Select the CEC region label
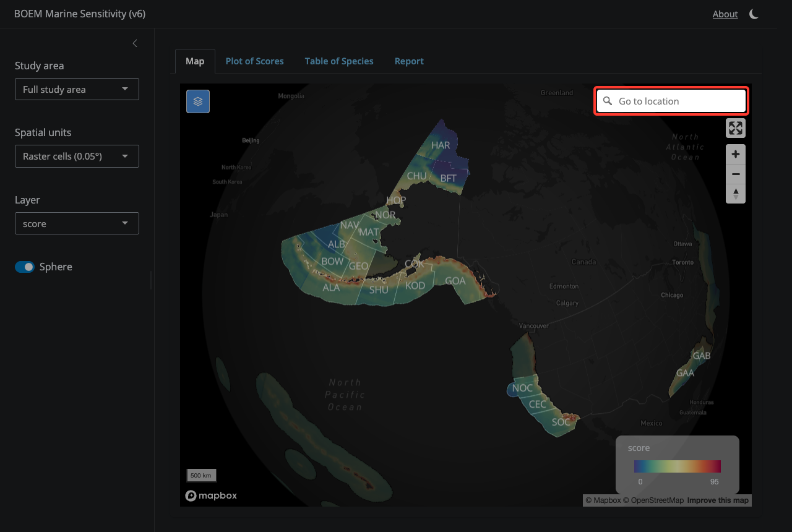This screenshot has height=532, width=792. 538,405
